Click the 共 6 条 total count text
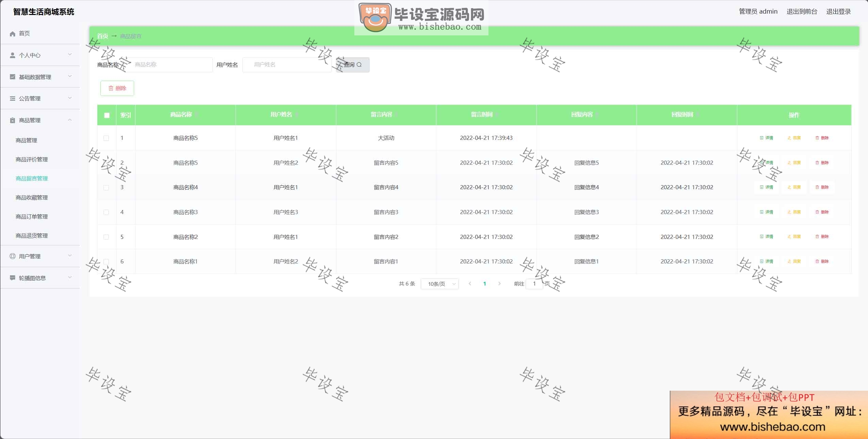 point(407,284)
